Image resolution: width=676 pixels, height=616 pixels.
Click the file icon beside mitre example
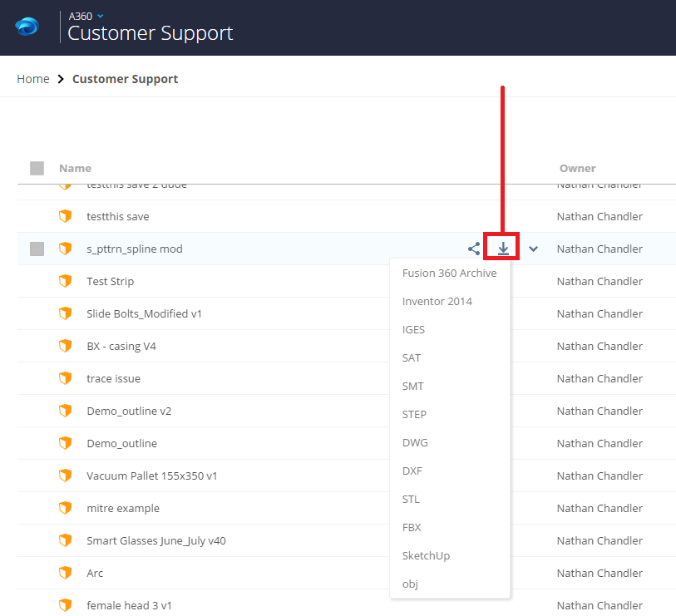65,508
